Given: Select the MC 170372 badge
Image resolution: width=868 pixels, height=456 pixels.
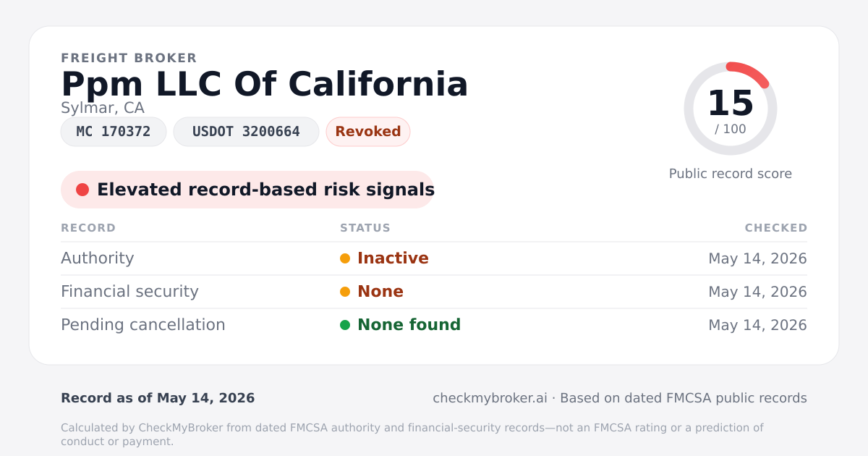Looking at the screenshot, I should 114,132.
